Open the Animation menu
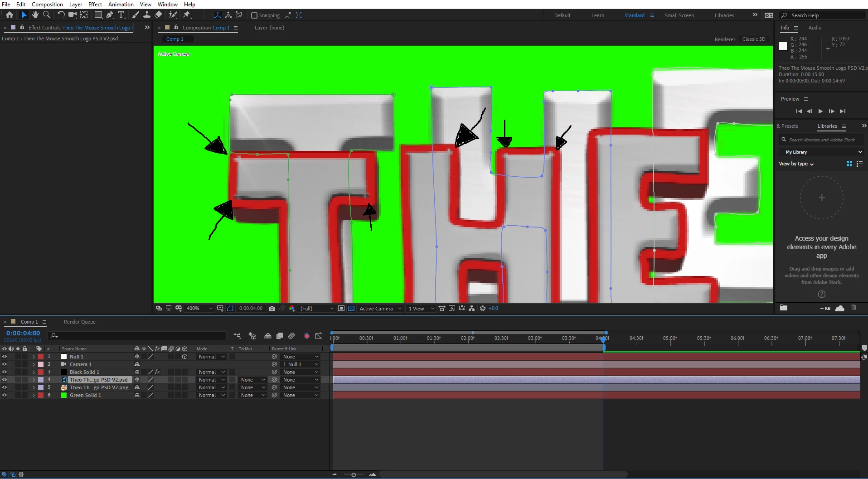Image resolution: width=868 pixels, height=479 pixels. (x=121, y=5)
